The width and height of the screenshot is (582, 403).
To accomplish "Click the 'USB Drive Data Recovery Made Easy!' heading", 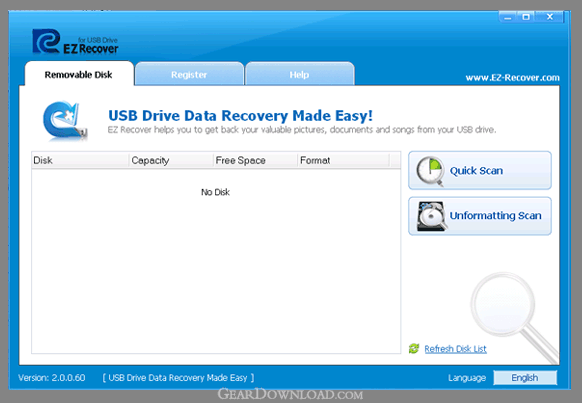I will 241,116.
